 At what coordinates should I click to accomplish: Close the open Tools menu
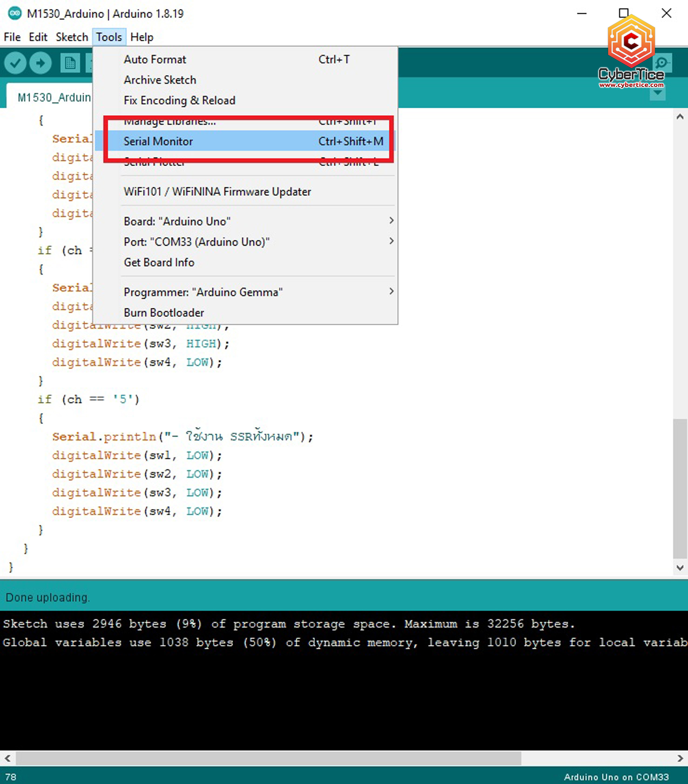coord(109,37)
